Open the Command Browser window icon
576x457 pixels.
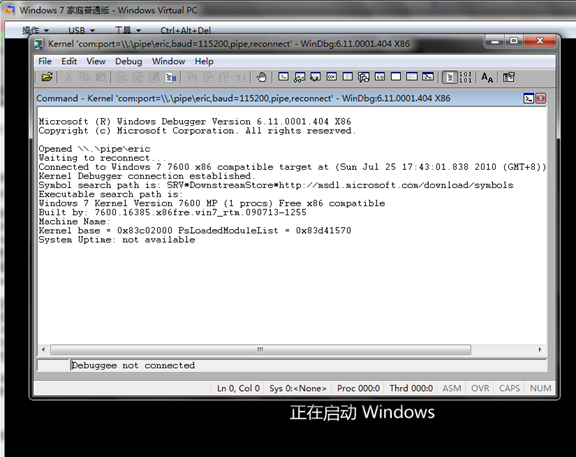point(428,77)
